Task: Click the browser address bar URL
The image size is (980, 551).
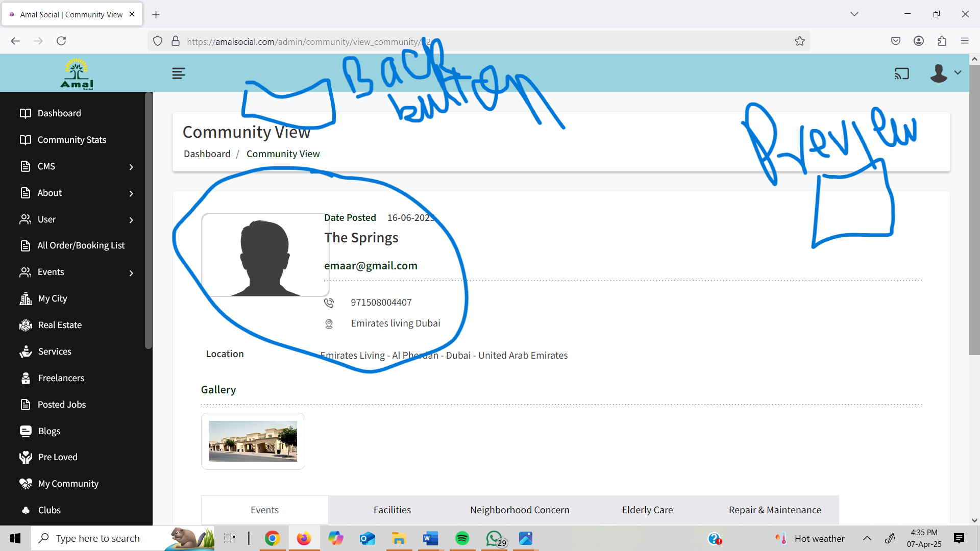Action: tap(308, 42)
